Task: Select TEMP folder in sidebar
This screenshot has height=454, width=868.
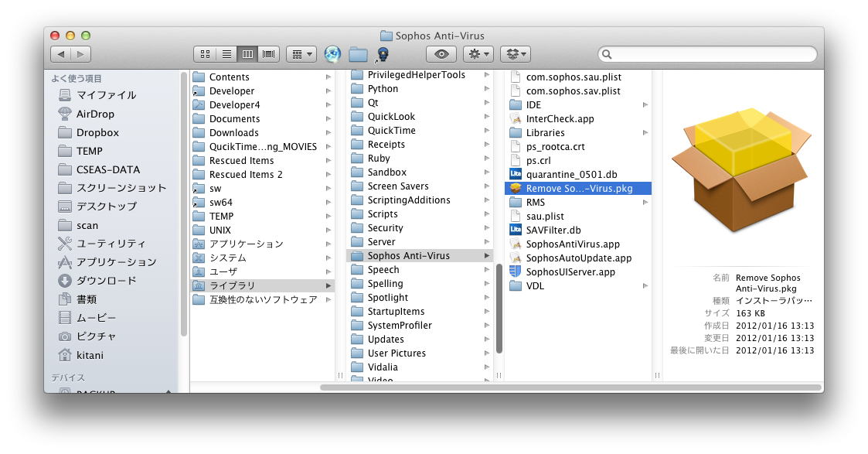Action: [89, 151]
